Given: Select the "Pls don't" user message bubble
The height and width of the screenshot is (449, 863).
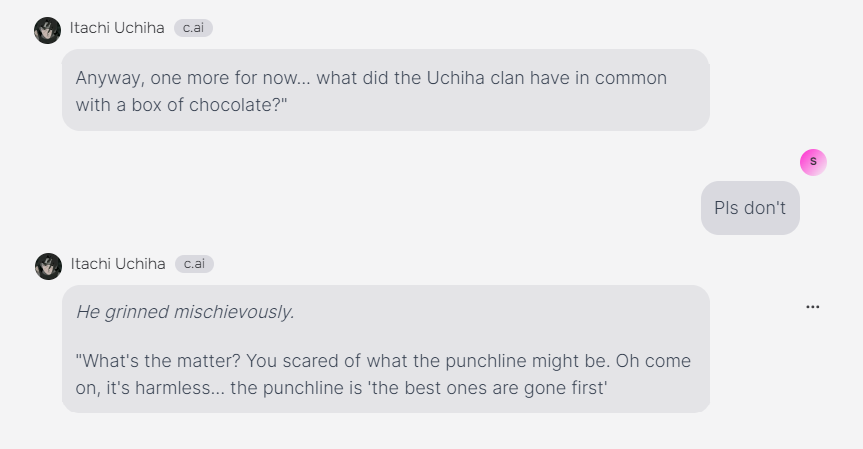Looking at the screenshot, I should click(750, 208).
